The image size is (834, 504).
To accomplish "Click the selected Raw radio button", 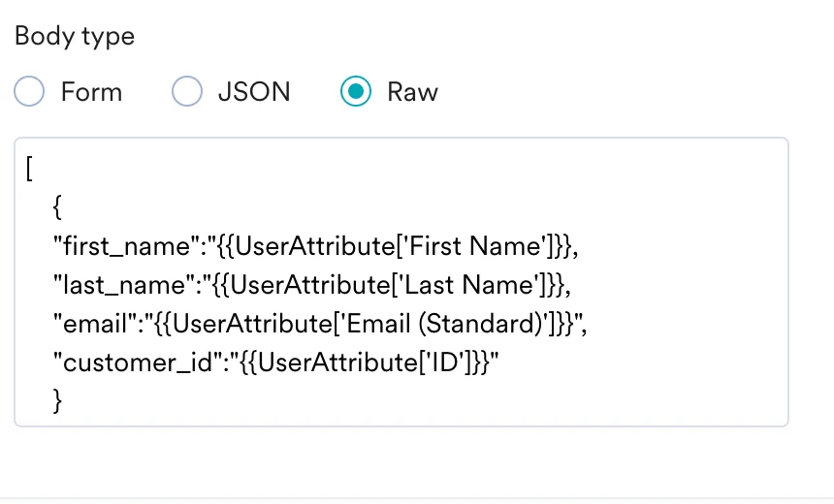I will (355, 91).
